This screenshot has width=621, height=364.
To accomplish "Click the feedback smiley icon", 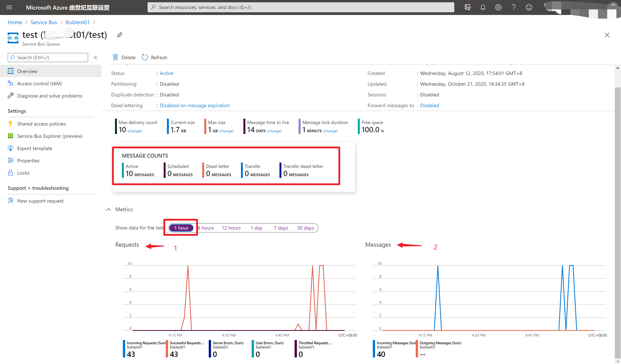I will (x=529, y=7).
